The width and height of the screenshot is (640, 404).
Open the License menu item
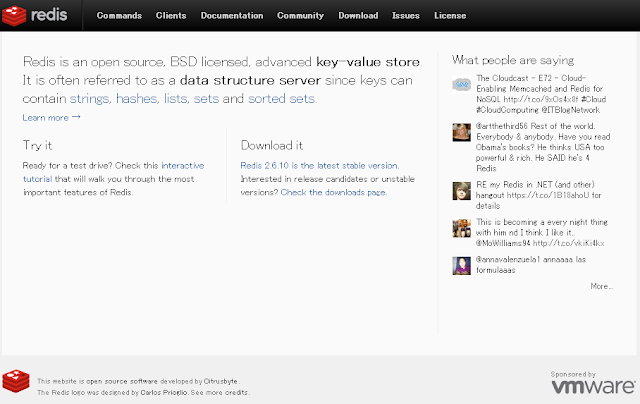pos(450,16)
